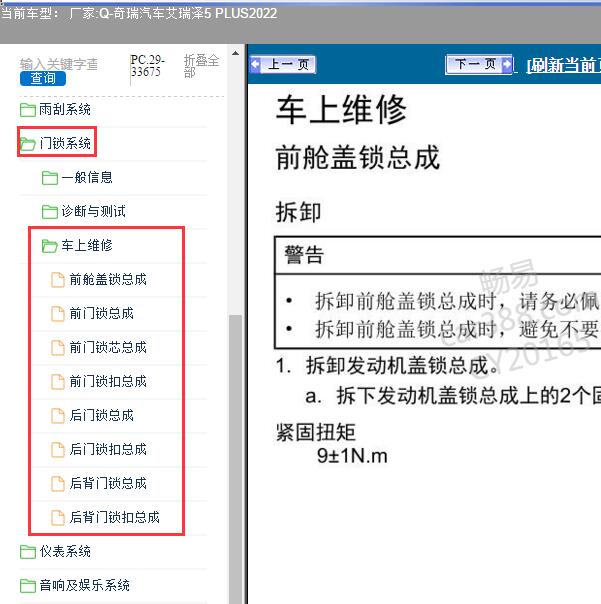
Task: Click the 雨刮系统 folder icon
Action: [x=28, y=110]
